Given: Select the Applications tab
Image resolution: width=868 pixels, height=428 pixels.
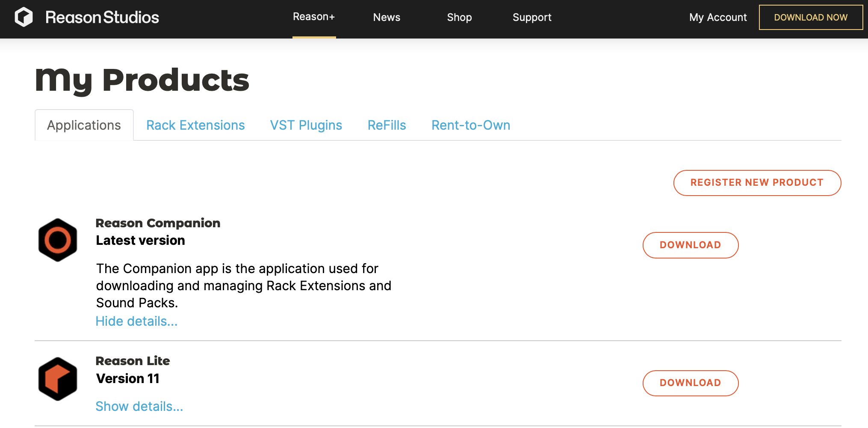Looking at the screenshot, I should tap(84, 125).
